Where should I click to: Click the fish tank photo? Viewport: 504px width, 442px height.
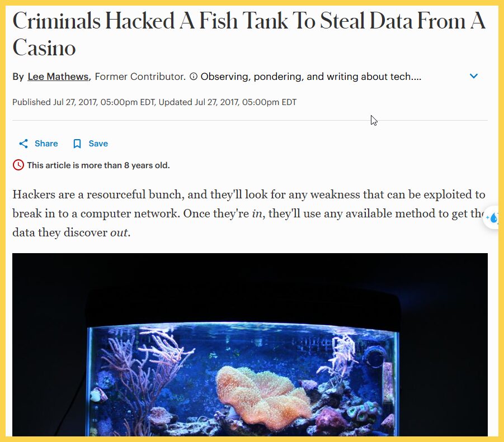[249, 344]
